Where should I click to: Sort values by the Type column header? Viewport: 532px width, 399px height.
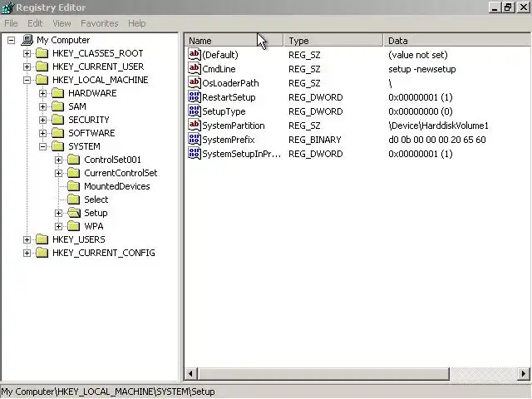333,41
